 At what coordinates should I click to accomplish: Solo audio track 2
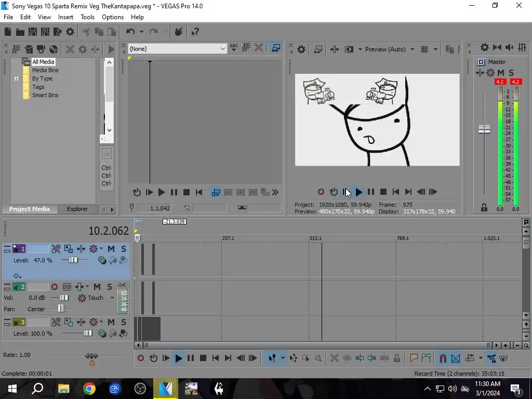pos(110,287)
